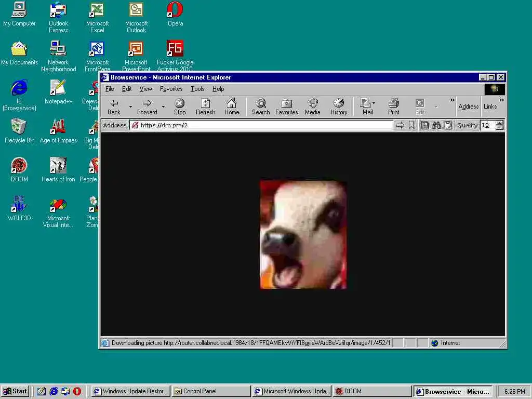
Task: Expand the Forward history dropdown arrow
Action: (x=163, y=107)
